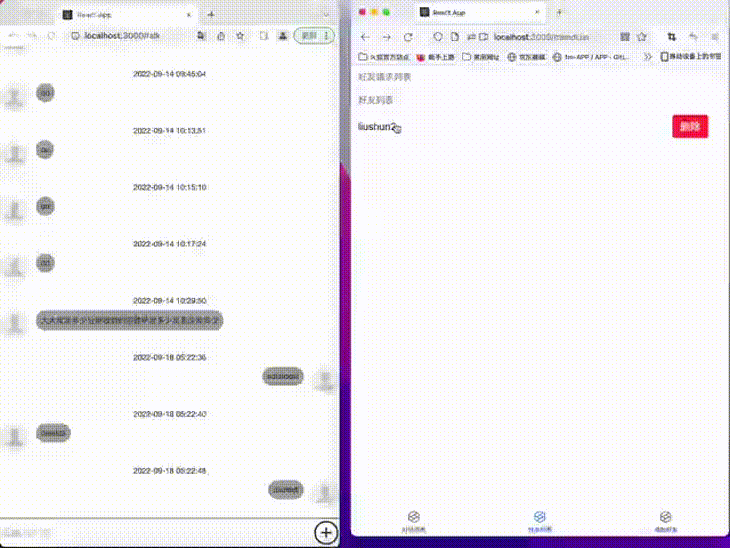Click the long message bubble under 10:29:50 timestamp
This screenshot has height=548, width=730.
click(129, 320)
